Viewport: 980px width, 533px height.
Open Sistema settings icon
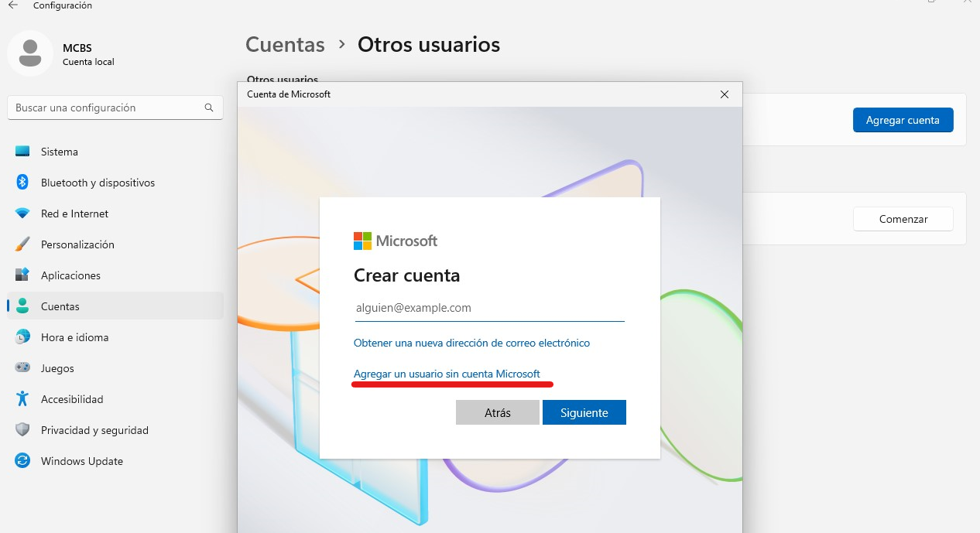coord(22,152)
